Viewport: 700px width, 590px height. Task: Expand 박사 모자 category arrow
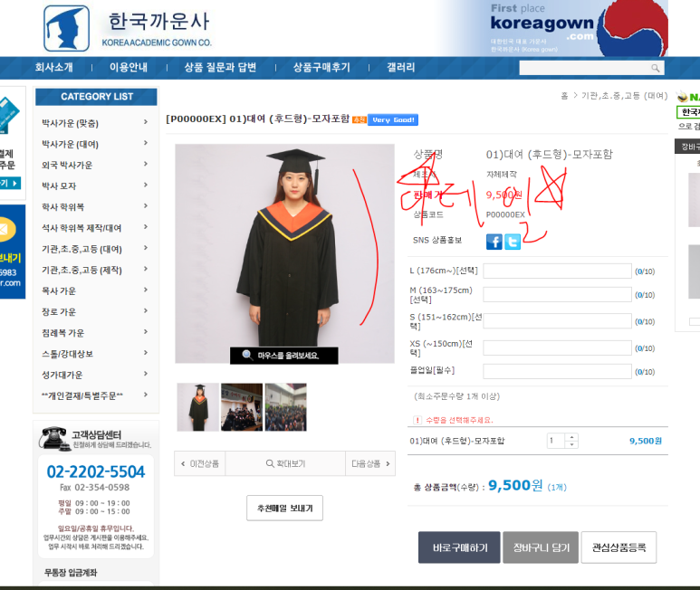pos(146,185)
